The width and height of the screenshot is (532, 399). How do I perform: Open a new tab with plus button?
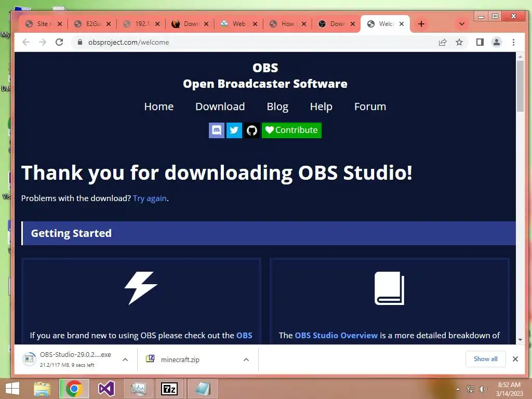point(421,24)
